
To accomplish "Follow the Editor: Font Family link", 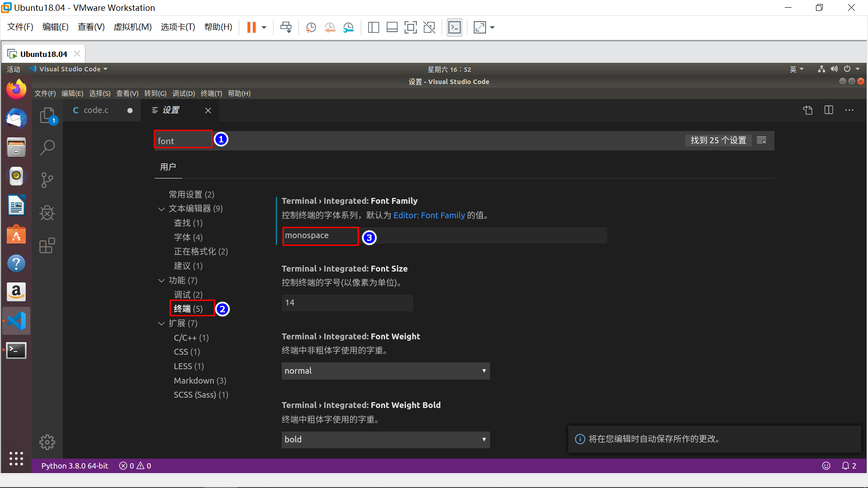I will point(429,216).
